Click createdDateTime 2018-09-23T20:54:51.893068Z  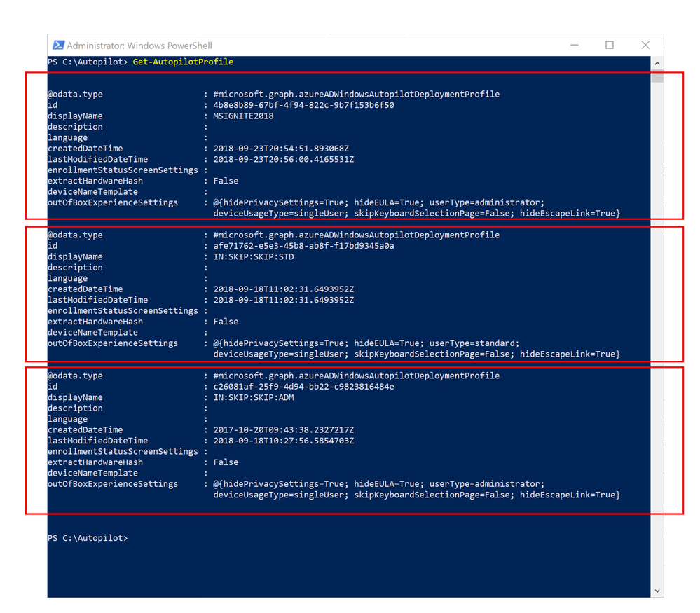point(281,149)
